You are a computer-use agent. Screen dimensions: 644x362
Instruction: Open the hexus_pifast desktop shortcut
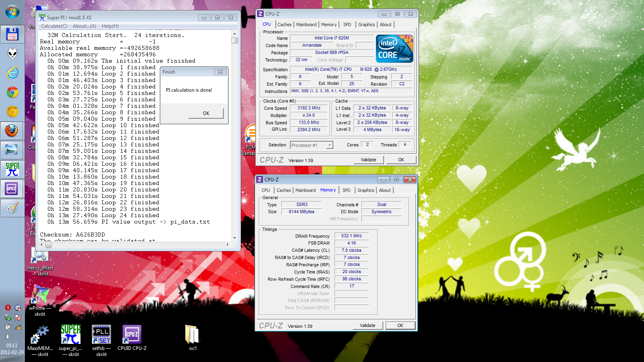pos(40,261)
